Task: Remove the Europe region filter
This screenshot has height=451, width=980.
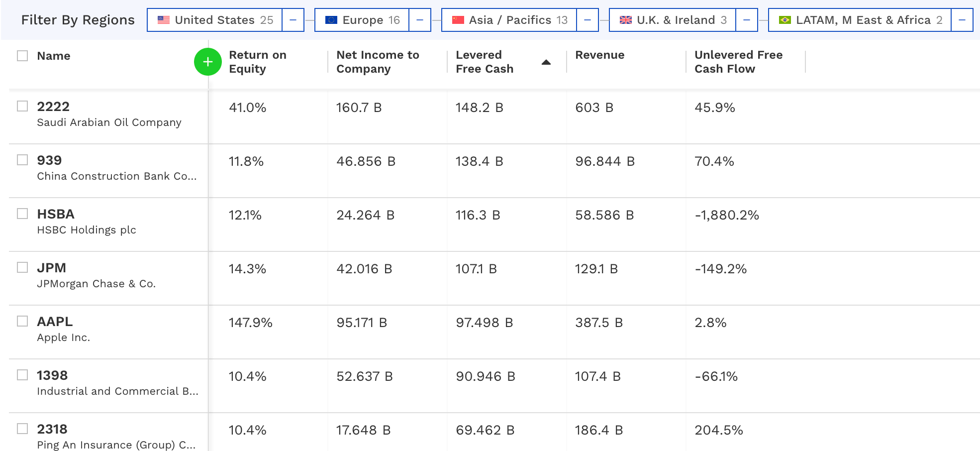Action: point(420,20)
